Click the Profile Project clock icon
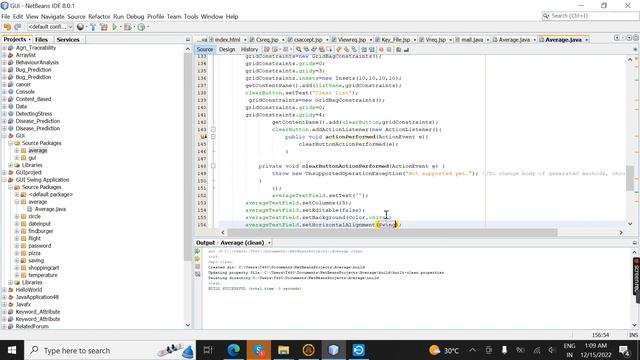This screenshot has width=640, height=360. (x=141, y=27)
